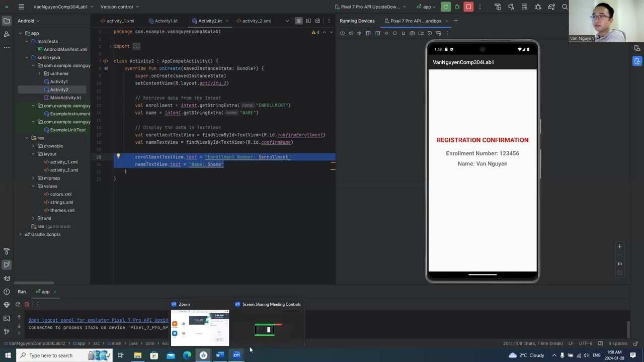The width and height of the screenshot is (644, 362).
Task: Open Version Control branch icon in sidebar
Action: click(x=7, y=331)
